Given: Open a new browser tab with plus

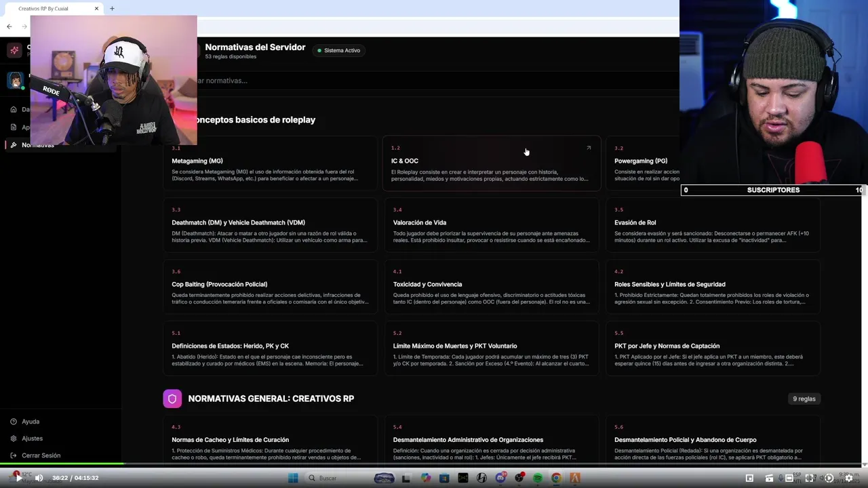Looking at the screenshot, I should pyautogui.click(x=112, y=8).
